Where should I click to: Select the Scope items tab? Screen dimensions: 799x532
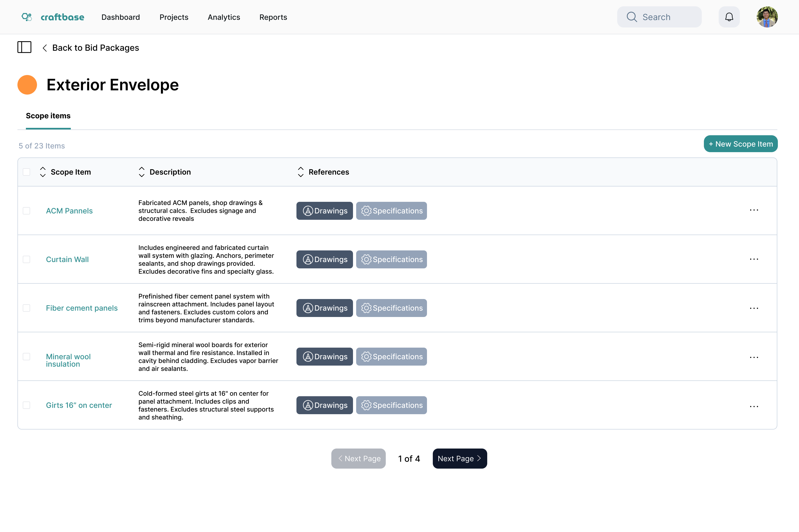point(48,116)
